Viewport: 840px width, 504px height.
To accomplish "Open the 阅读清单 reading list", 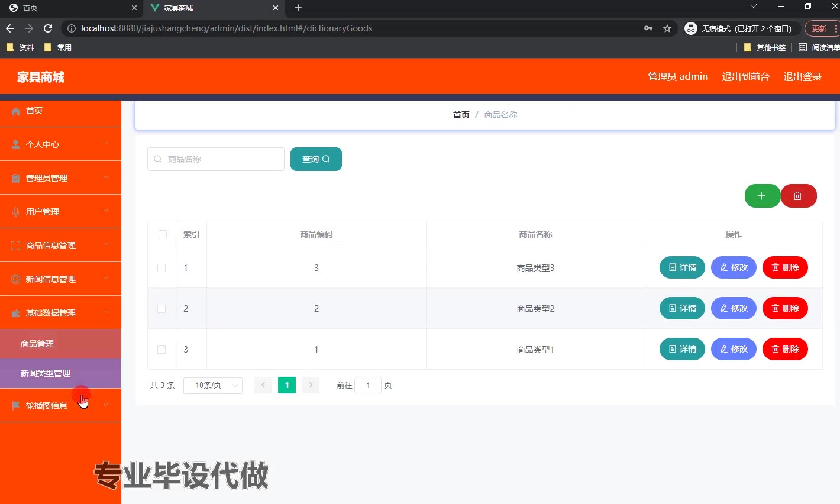I will tap(819, 47).
